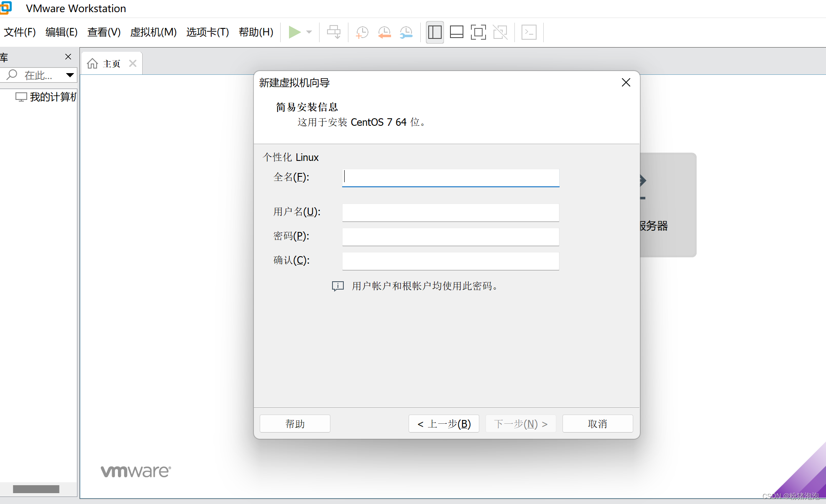The width and height of the screenshot is (826, 504).
Task: Open the 文件(F) menu
Action: (x=20, y=32)
